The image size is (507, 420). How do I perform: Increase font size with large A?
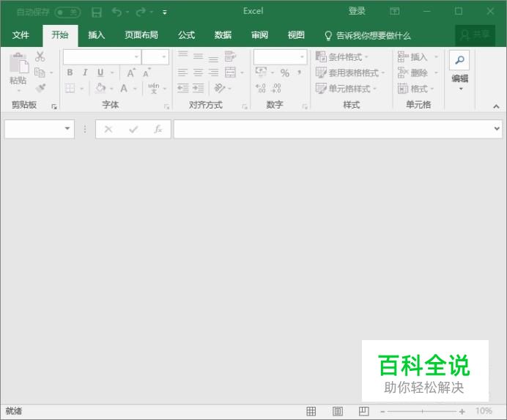pos(130,73)
